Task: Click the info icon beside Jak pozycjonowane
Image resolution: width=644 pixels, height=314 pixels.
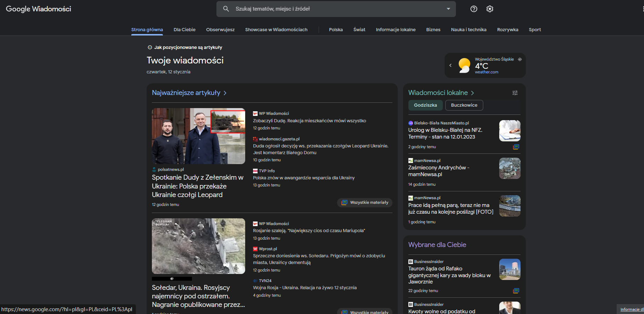Action: [x=150, y=47]
